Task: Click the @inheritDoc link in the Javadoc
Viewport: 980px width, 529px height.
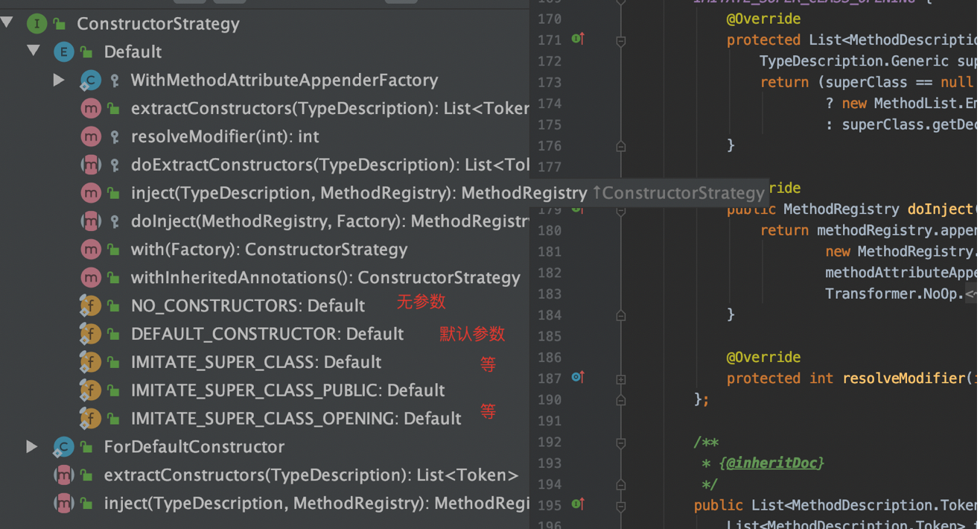Action: (772, 463)
